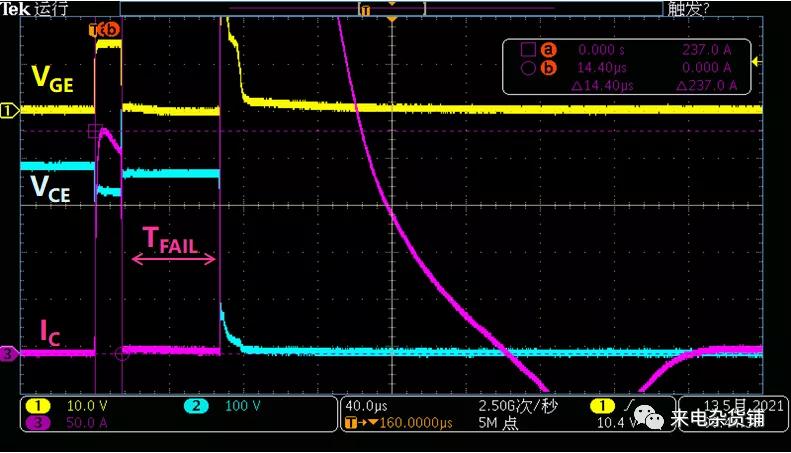Click the Tek logo in the corner
The height and width of the screenshot is (453, 791).
point(15,8)
